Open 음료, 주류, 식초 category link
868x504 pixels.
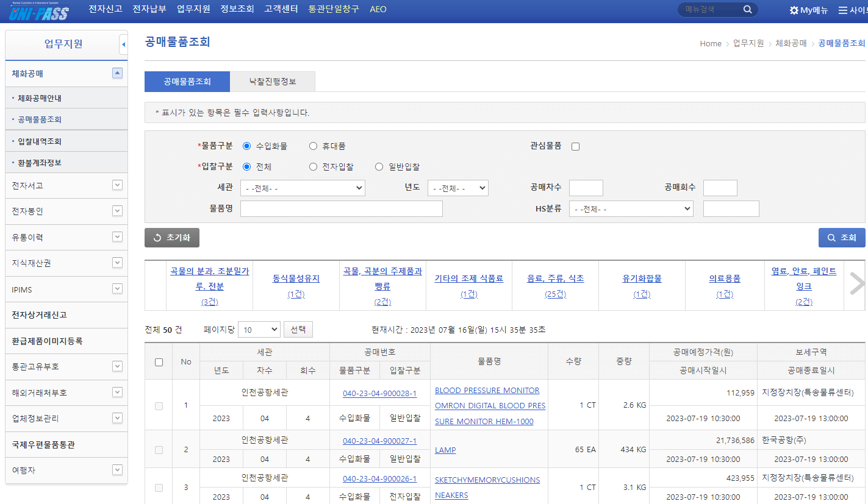click(x=556, y=279)
